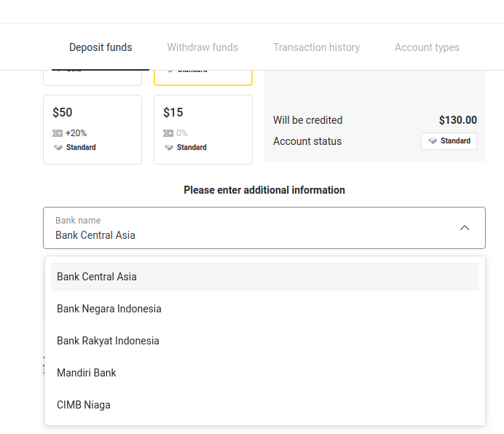Click the Will be credited label
Viewport: 504px width, 434px height.
tap(307, 120)
